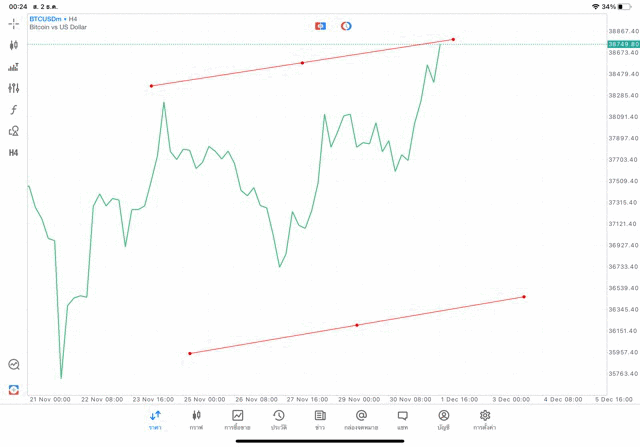Tap the square app icon in the left sidebar bottom corner
Image resolution: width=640 pixels, height=447 pixels.
click(x=14, y=389)
